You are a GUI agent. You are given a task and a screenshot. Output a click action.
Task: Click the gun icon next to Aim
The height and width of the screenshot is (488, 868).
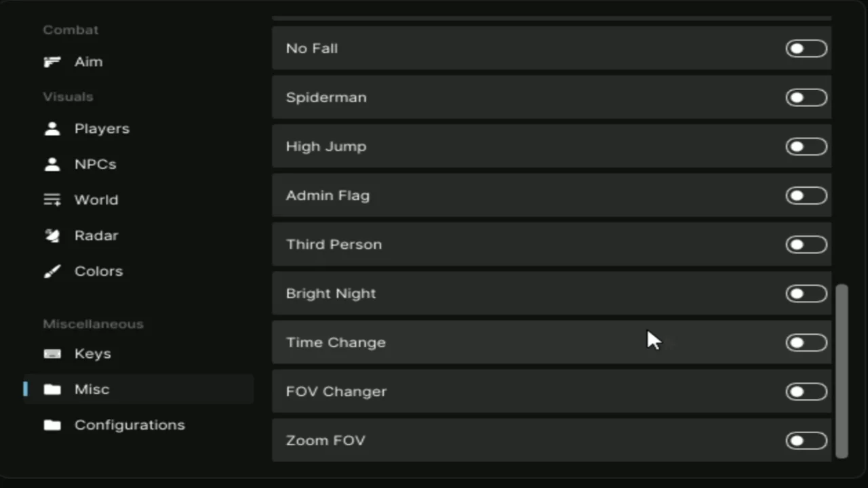coord(52,62)
